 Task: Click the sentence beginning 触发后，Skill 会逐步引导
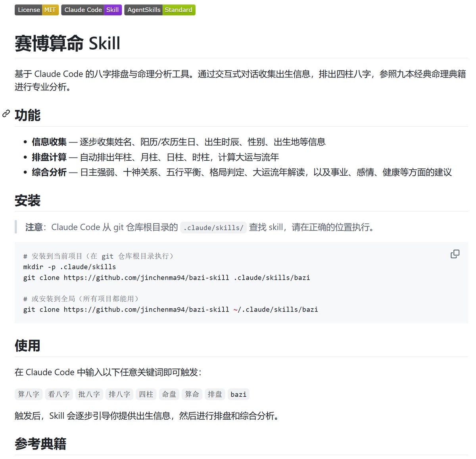pyautogui.click(x=148, y=416)
